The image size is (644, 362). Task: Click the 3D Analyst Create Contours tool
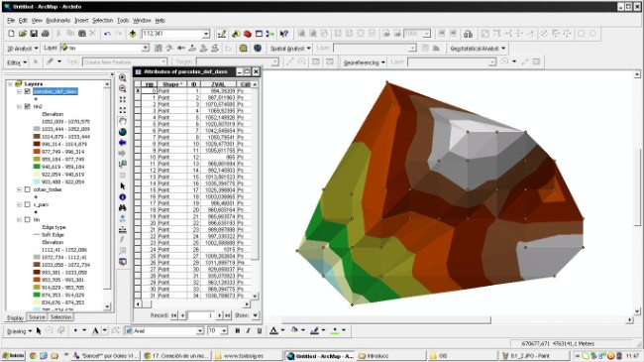(159, 49)
